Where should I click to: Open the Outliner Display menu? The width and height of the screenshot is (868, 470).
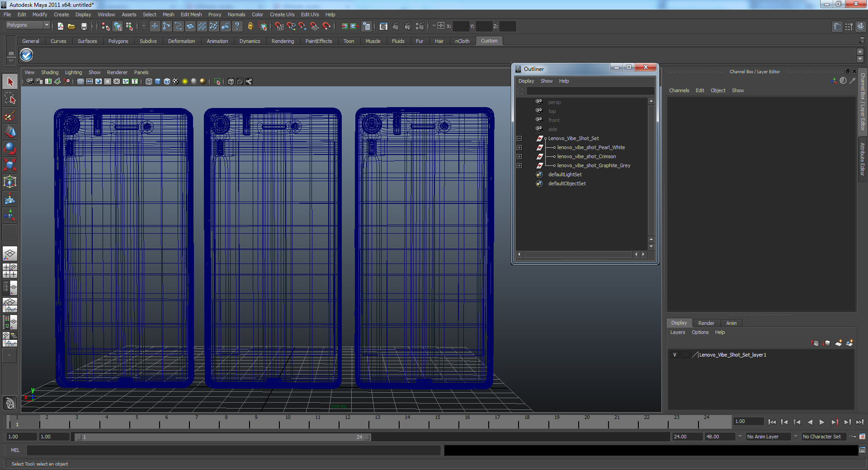tap(526, 81)
